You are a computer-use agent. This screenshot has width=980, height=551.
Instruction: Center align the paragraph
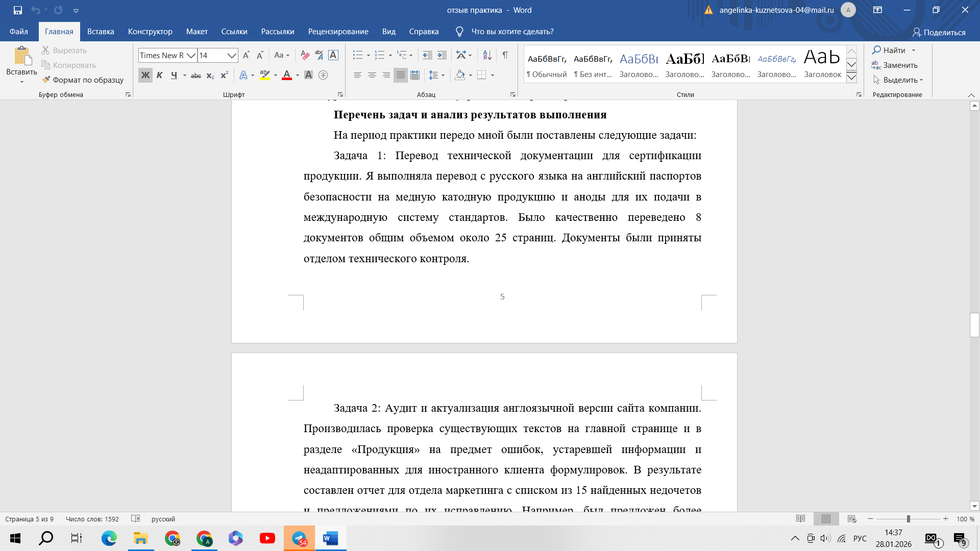372,76
